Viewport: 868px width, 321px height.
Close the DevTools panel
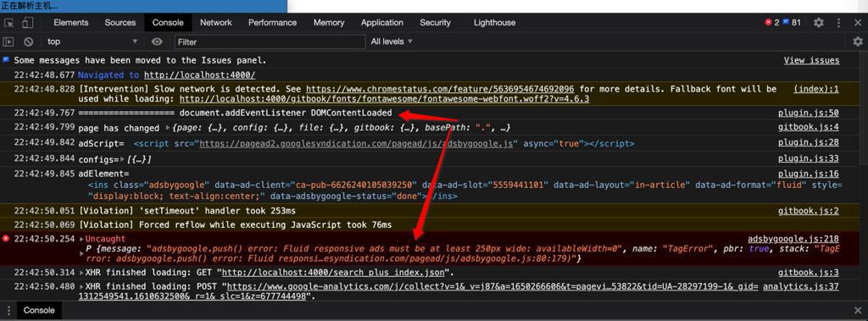[x=857, y=23]
